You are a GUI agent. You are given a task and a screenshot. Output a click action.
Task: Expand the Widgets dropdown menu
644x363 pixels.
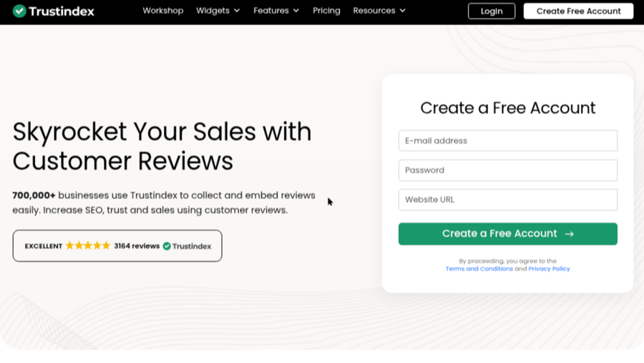[218, 11]
